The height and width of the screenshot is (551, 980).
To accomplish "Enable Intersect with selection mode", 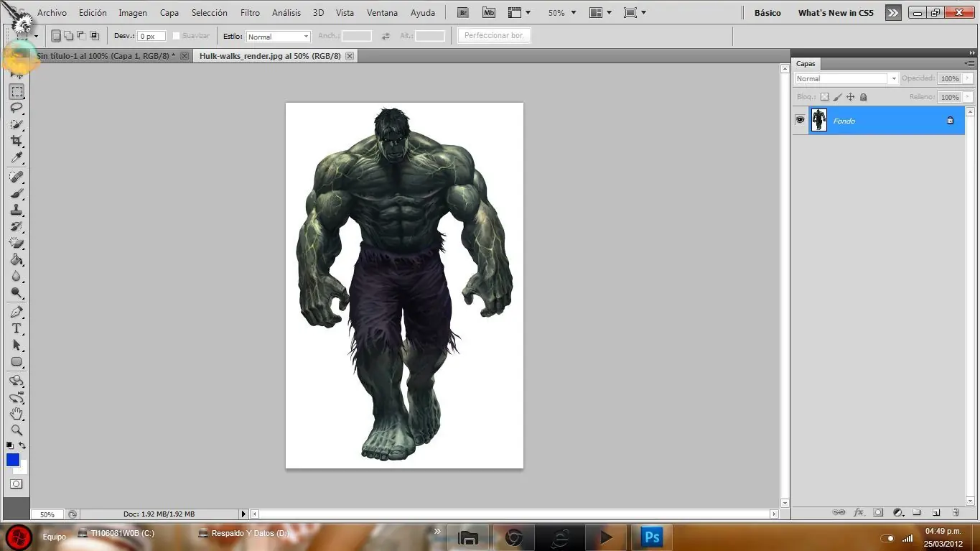I will (x=94, y=36).
